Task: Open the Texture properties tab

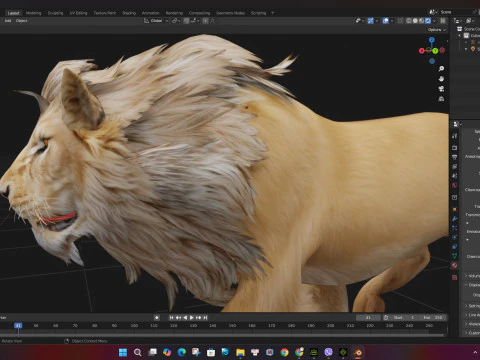Action: tap(455, 277)
